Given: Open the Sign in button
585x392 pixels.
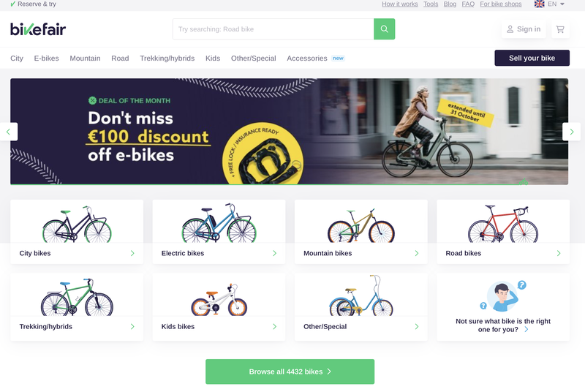Looking at the screenshot, I should [x=524, y=29].
